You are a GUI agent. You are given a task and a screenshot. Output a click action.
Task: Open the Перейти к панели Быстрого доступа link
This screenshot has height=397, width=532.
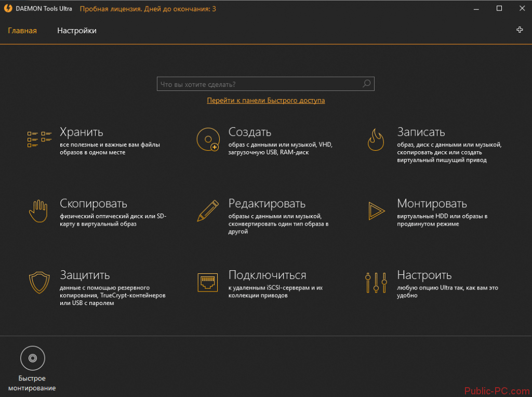265,100
